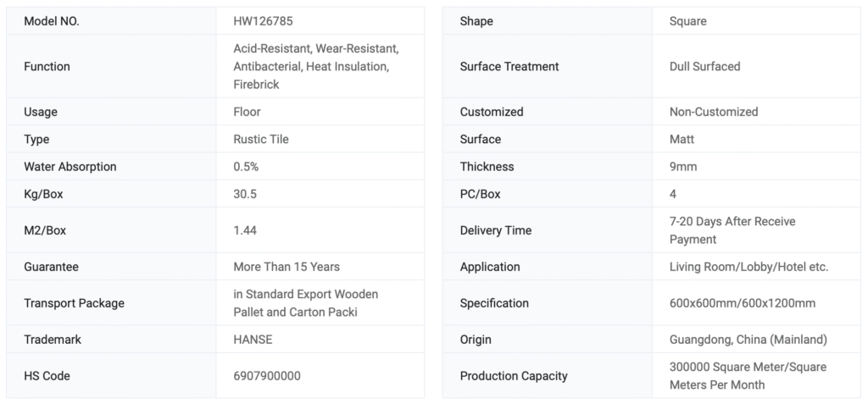The height and width of the screenshot is (404, 868).
Task: Click the Acid-Resistant function description text
Action: point(315,66)
